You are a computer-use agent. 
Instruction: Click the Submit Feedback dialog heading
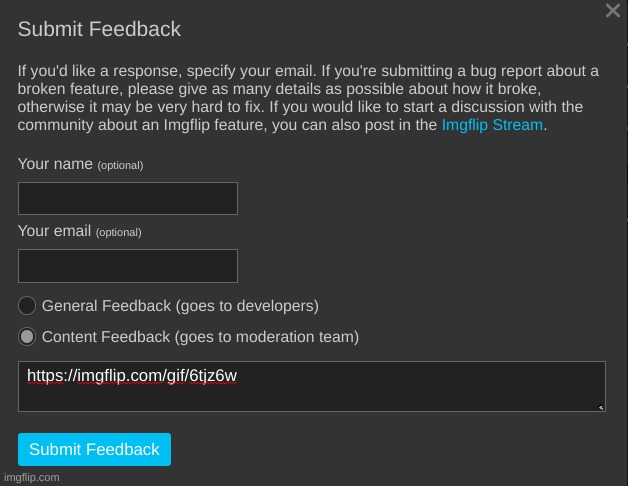click(x=99, y=29)
